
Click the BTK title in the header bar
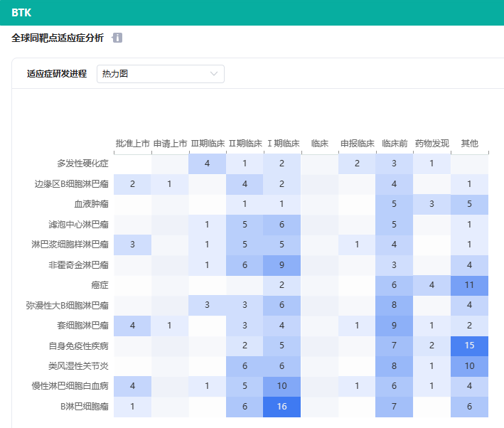tap(21, 12)
